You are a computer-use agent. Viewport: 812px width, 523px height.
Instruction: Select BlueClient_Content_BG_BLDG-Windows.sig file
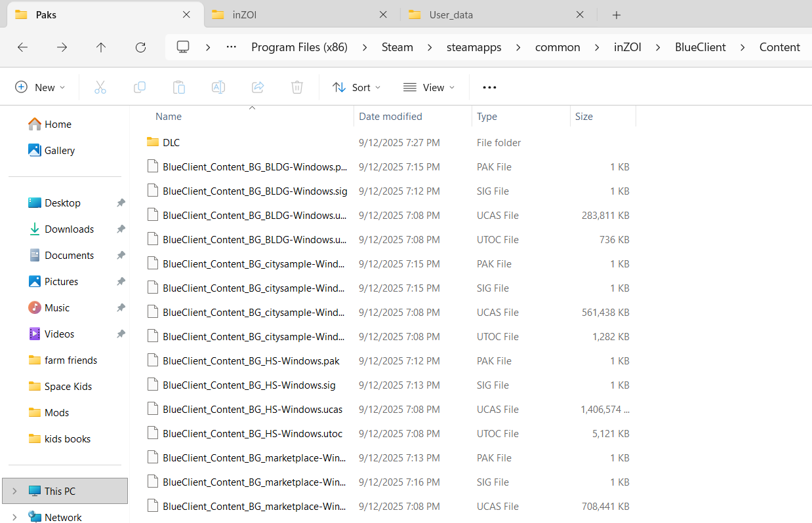(255, 191)
